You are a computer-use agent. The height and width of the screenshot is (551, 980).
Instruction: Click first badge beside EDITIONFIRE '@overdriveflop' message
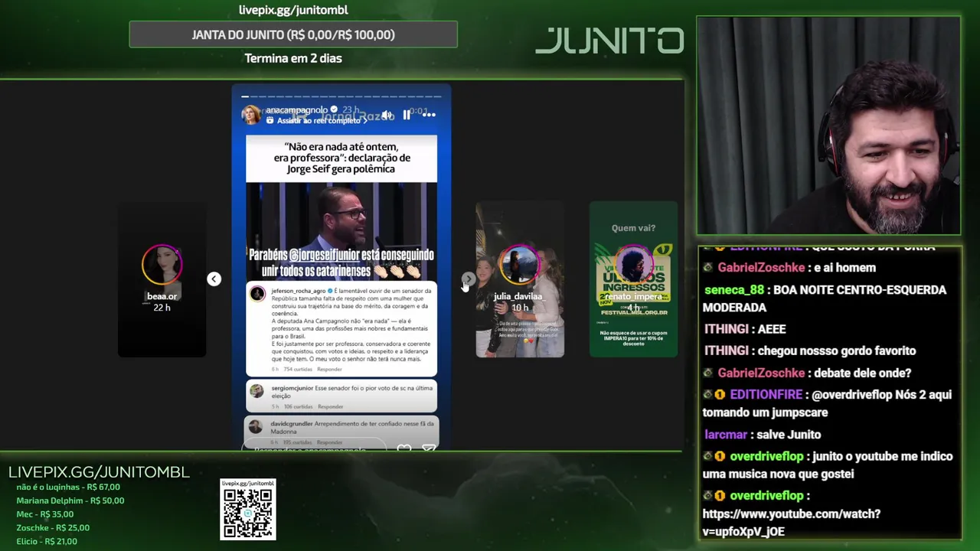click(x=708, y=395)
